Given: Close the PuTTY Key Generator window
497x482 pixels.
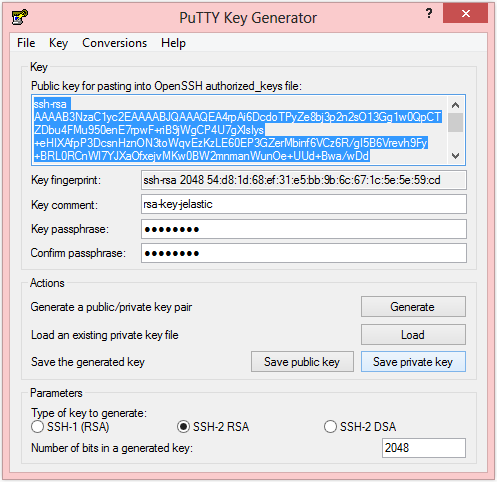Looking at the screenshot, I should (x=465, y=13).
